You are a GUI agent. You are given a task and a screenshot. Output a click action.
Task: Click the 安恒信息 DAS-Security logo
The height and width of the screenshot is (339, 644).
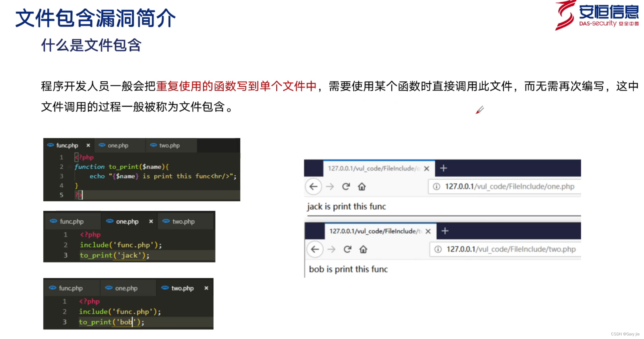[x=597, y=15]
